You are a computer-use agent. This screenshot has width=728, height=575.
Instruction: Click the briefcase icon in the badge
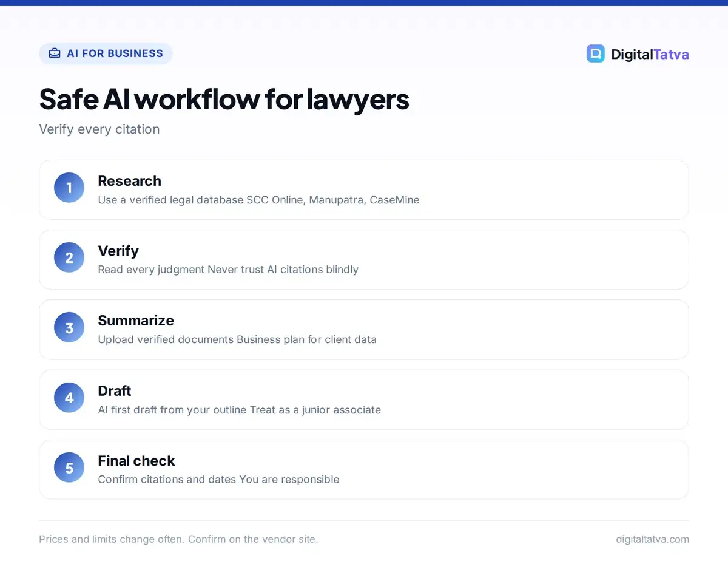(x=55, y=53)
